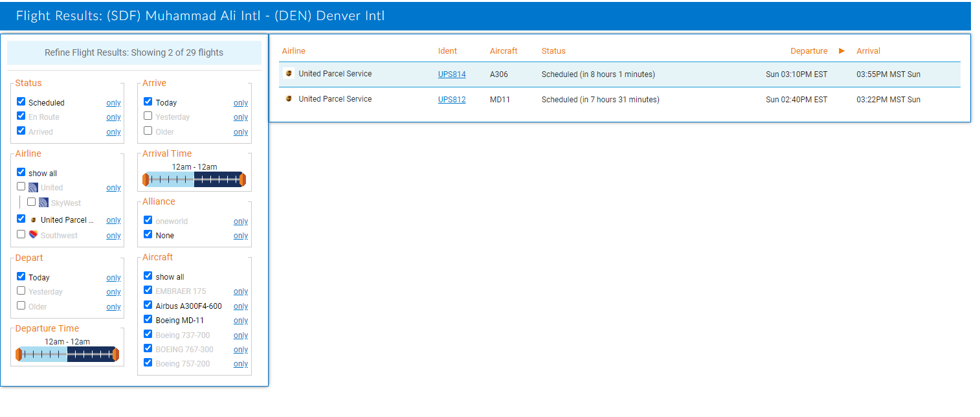Toggle the Scheduled status checkbox
The width and height of the screenshot is (980, 417).
click(x=21, y=102)
